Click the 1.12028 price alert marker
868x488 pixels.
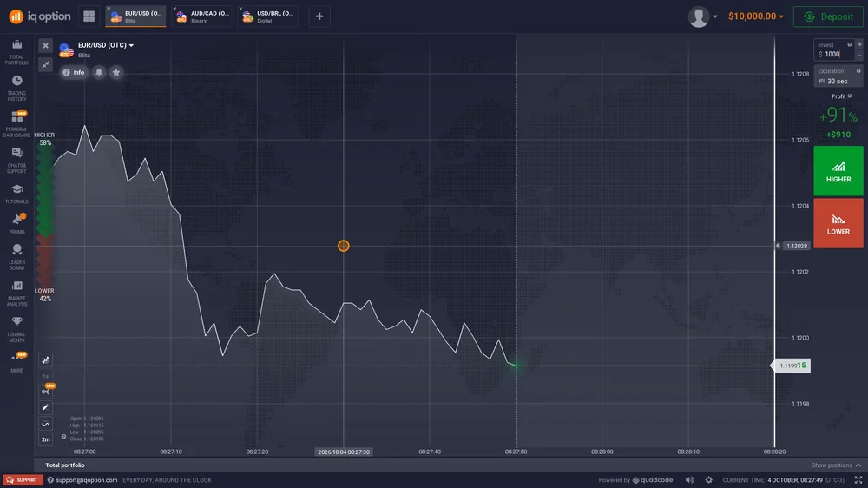tap(792, 246)
